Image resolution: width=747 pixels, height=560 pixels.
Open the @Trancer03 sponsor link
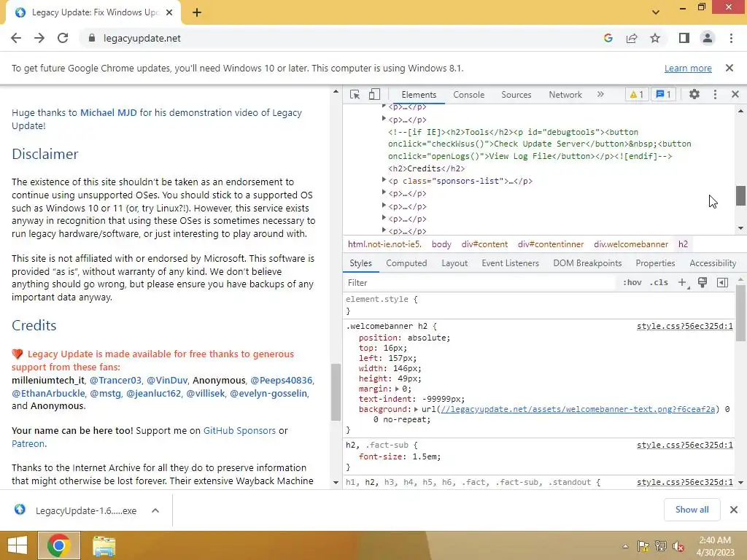[x=115, y=380]
